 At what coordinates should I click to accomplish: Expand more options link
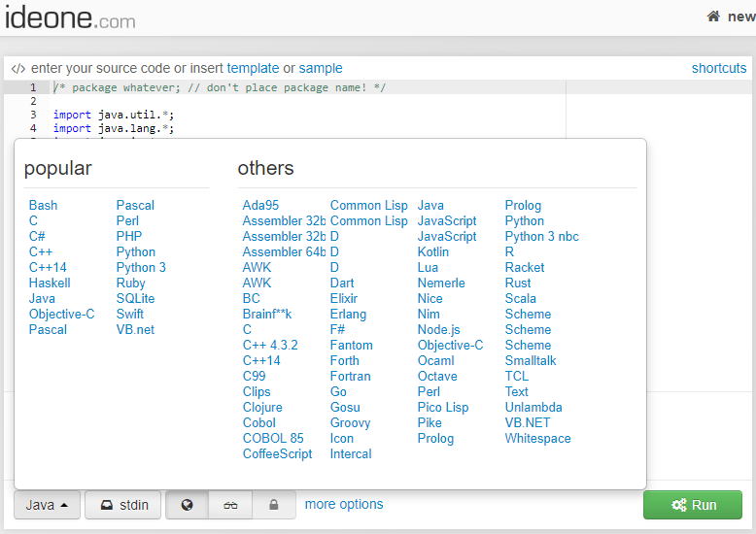[x=344, y=504]
